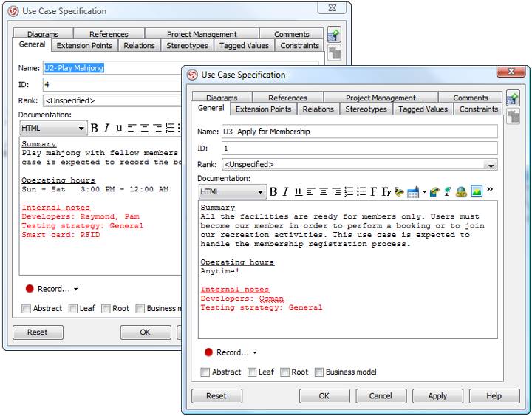
Task: Click Help button
Action: 494,396
